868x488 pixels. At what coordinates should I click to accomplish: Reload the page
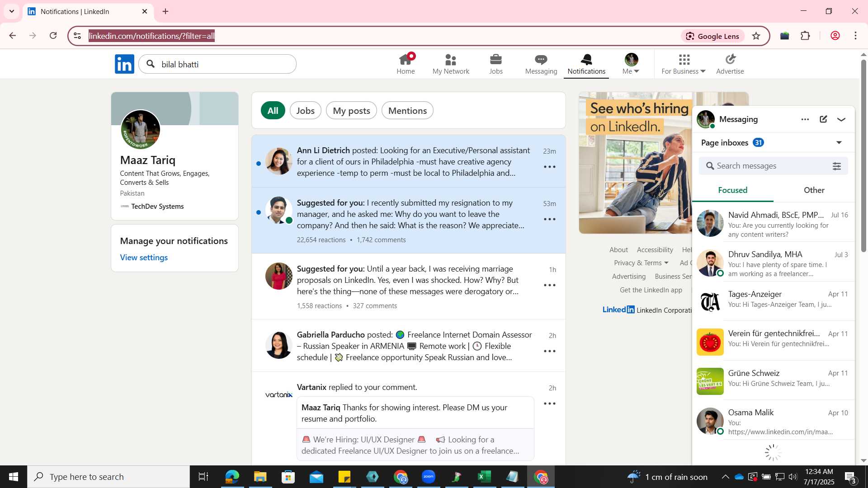[x=53, y=36]
